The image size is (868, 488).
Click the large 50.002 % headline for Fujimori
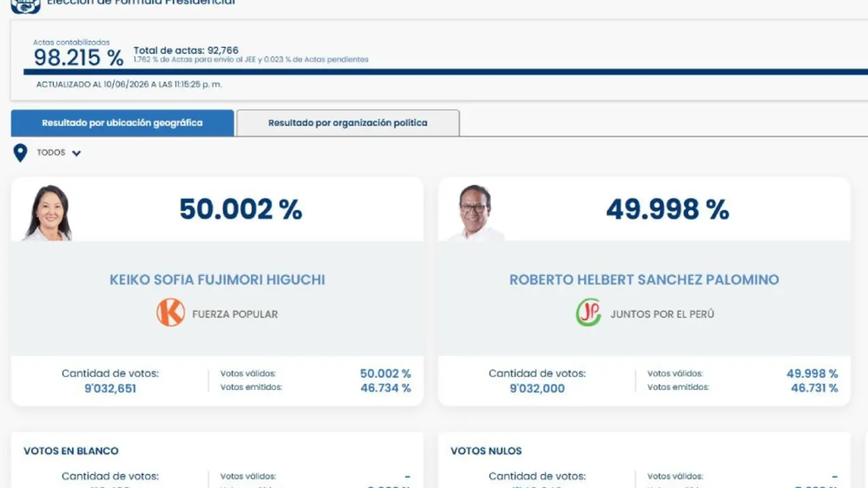pyautogui.click(x=241, y=209)
